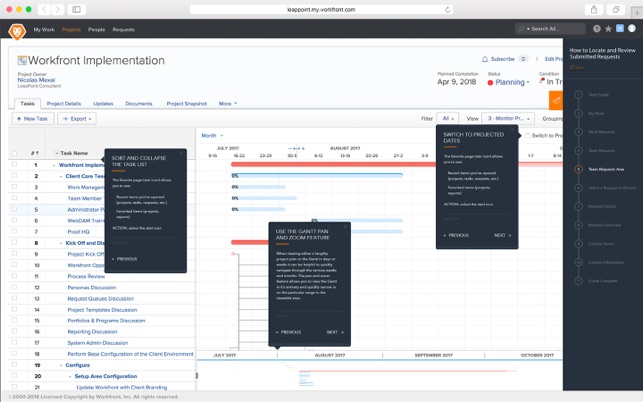The width and height of the screenshot is (643, 402).
Task: Toggle the Safari sidebar icon
Action: pyautogui.click(x=77, y=9)
